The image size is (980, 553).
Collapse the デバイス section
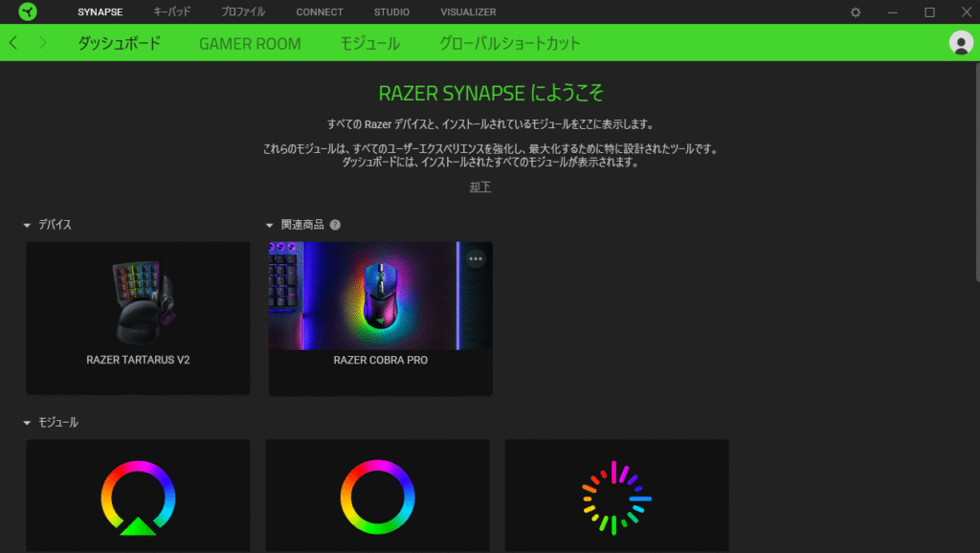(x=27, y=225)
